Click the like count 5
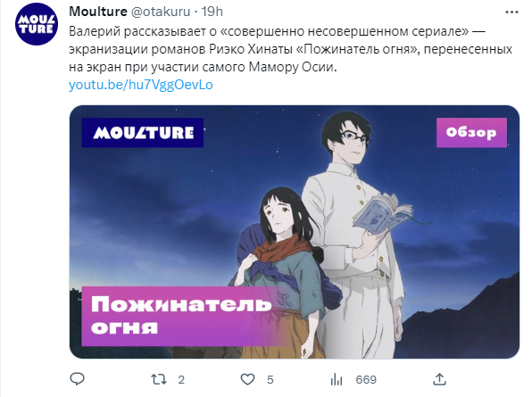 coord(270,380)
